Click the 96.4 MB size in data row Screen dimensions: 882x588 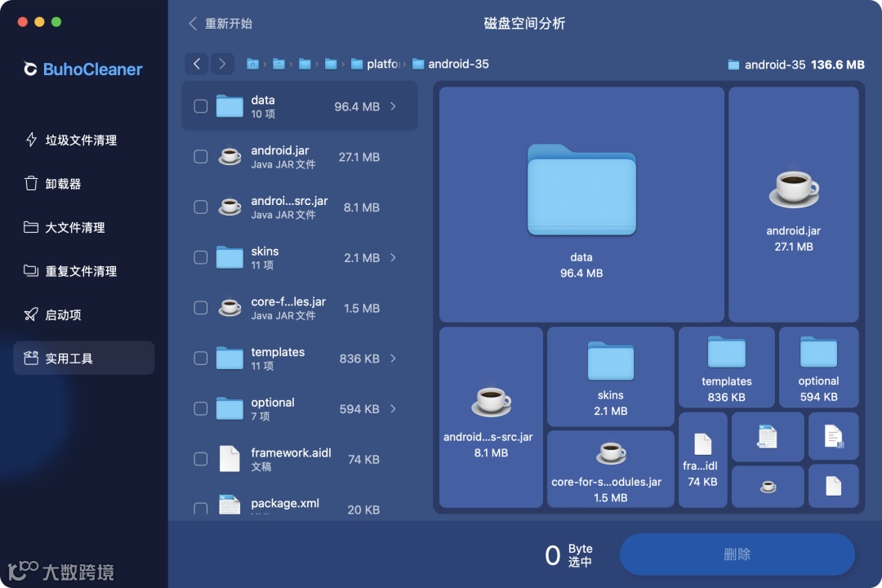point(357,106)
